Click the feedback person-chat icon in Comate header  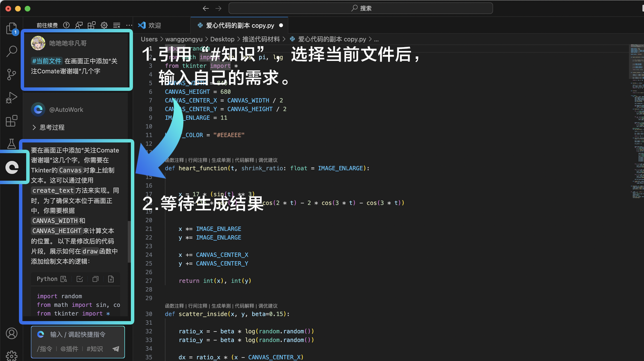[79, 25]
